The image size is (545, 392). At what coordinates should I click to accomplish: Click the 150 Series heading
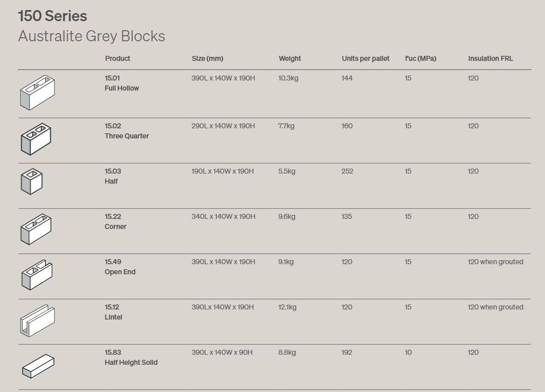click(52, 16)
